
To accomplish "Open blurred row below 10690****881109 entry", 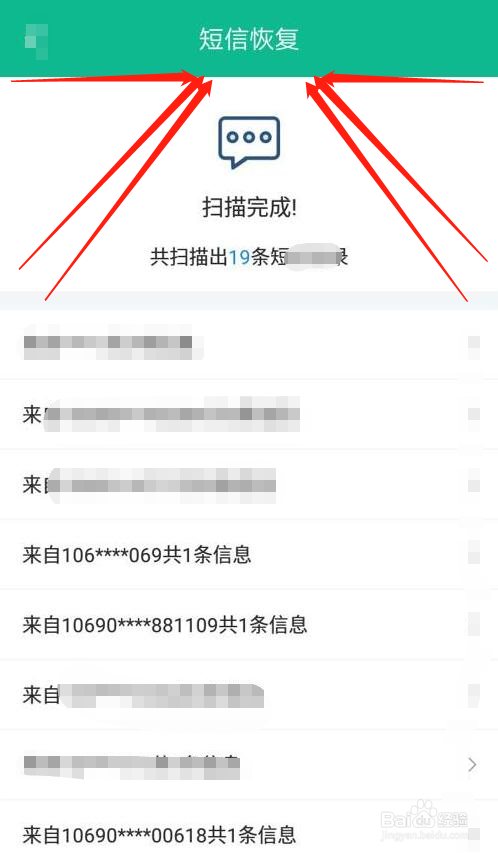I will tap(249, 695).
